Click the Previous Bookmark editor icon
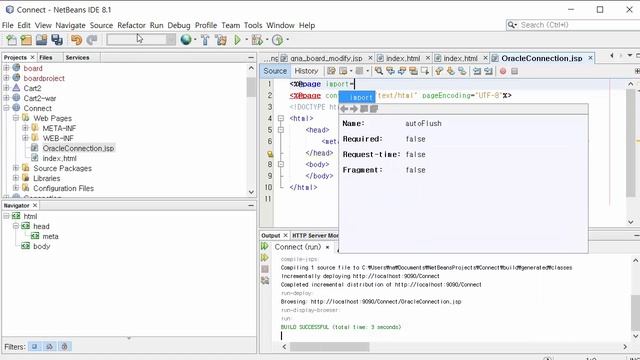640x360 pixels. 439,71
